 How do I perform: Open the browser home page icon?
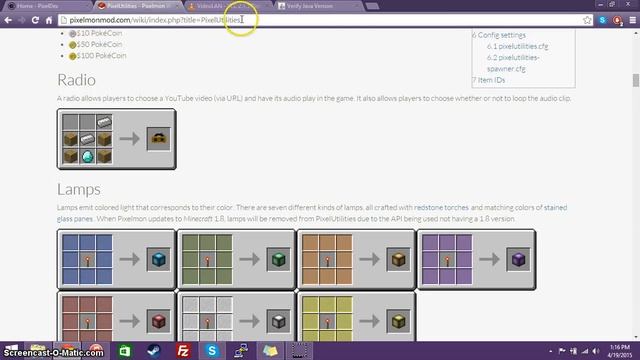point(49,20)
